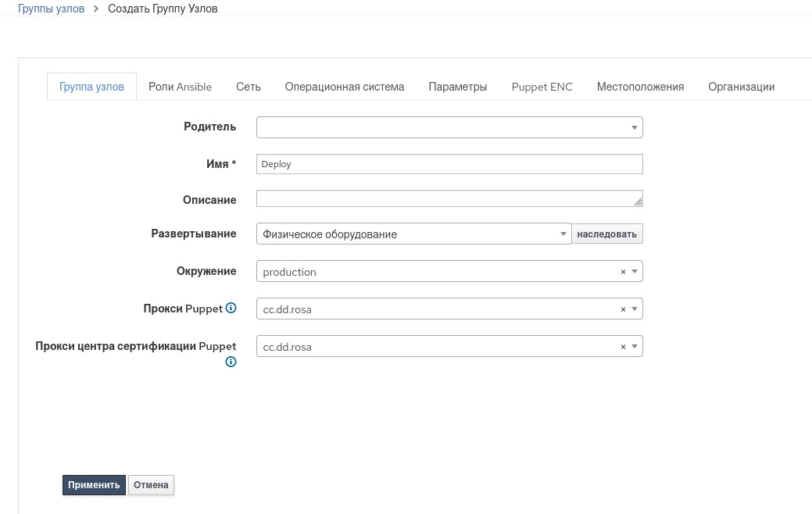
Task: Switch to the Роли Ansible tab
Action: tap(180, 87)
